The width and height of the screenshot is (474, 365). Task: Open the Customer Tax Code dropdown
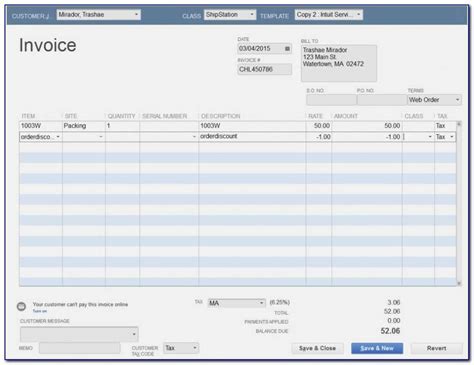coord(181,348)
